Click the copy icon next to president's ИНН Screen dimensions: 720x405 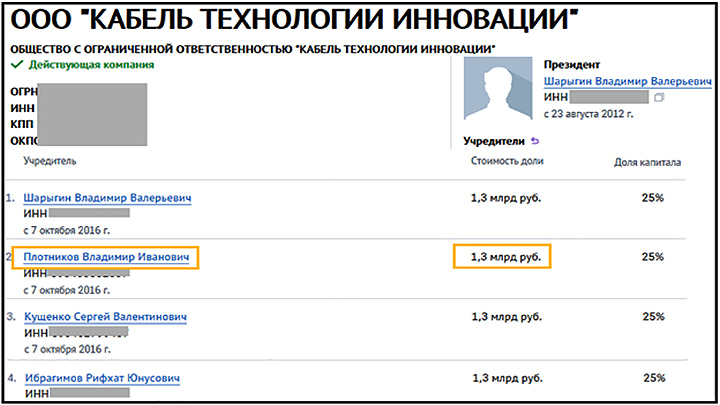tap(658, 98)
